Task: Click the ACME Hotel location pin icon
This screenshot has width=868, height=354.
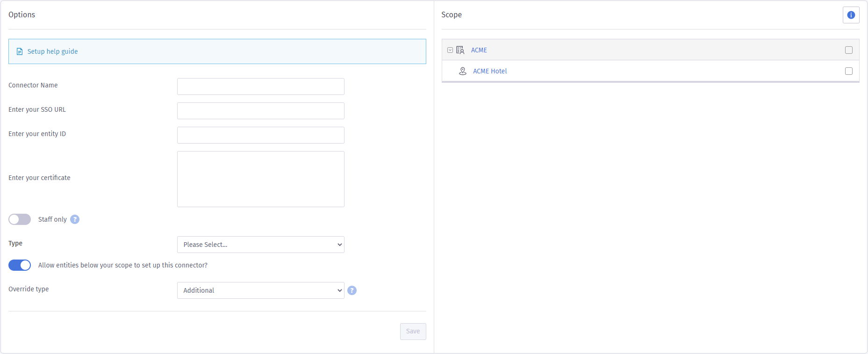Action: click(463, 71)
